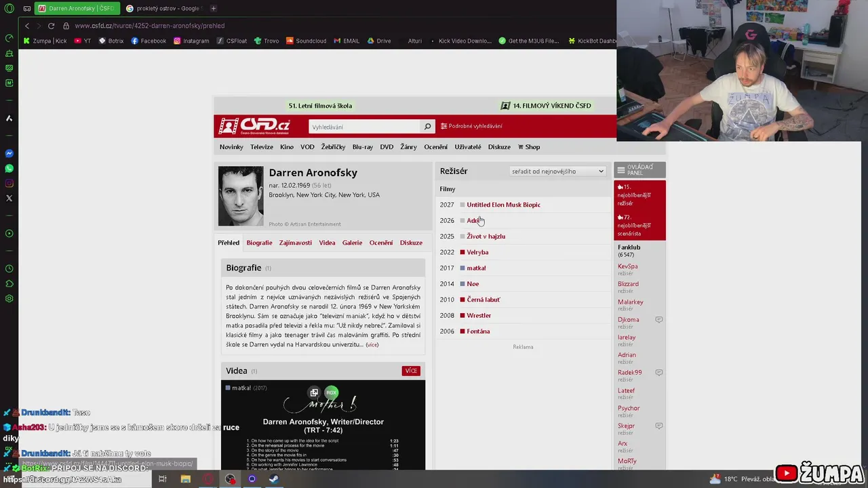The image size is (868, 488).
Task: Open weather widget showing 18°C
Action: pyautogui.click(x=741, y=479)
